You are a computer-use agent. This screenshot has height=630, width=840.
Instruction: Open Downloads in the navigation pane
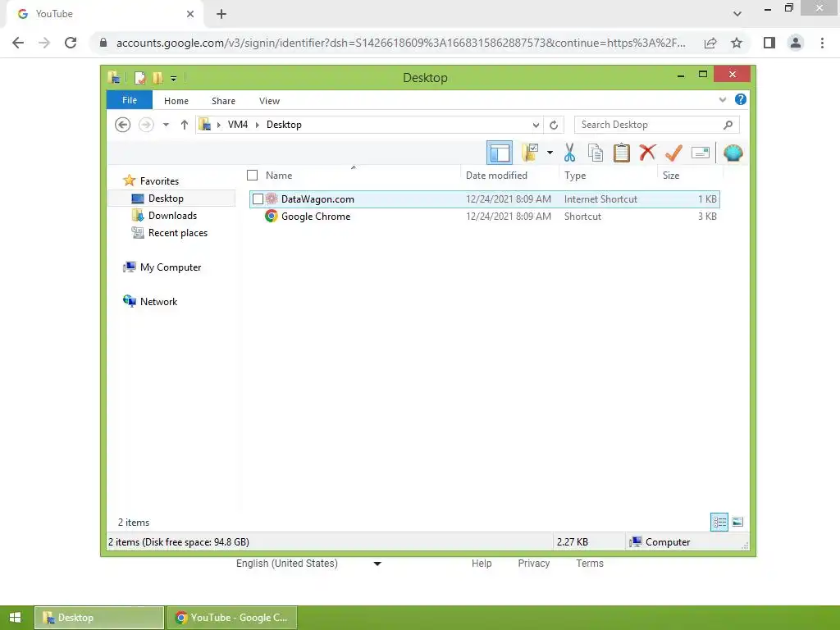(172, 216)
